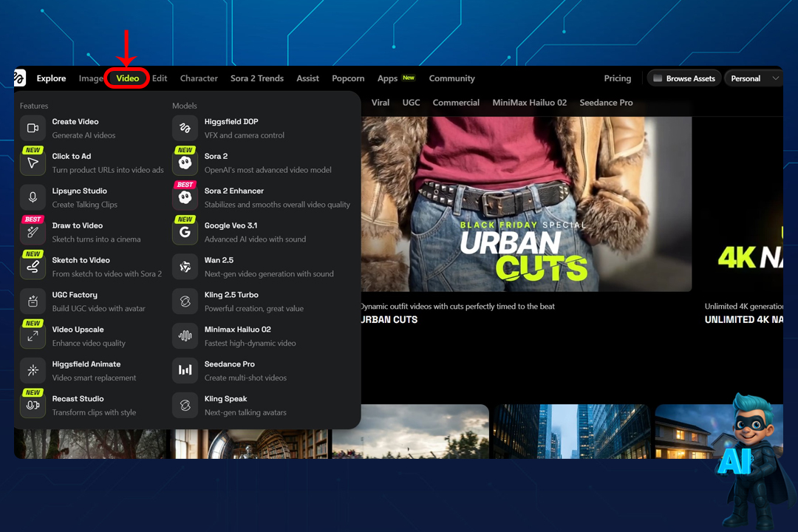
Task: Open the Character menu item
Action: pos(199,78)
